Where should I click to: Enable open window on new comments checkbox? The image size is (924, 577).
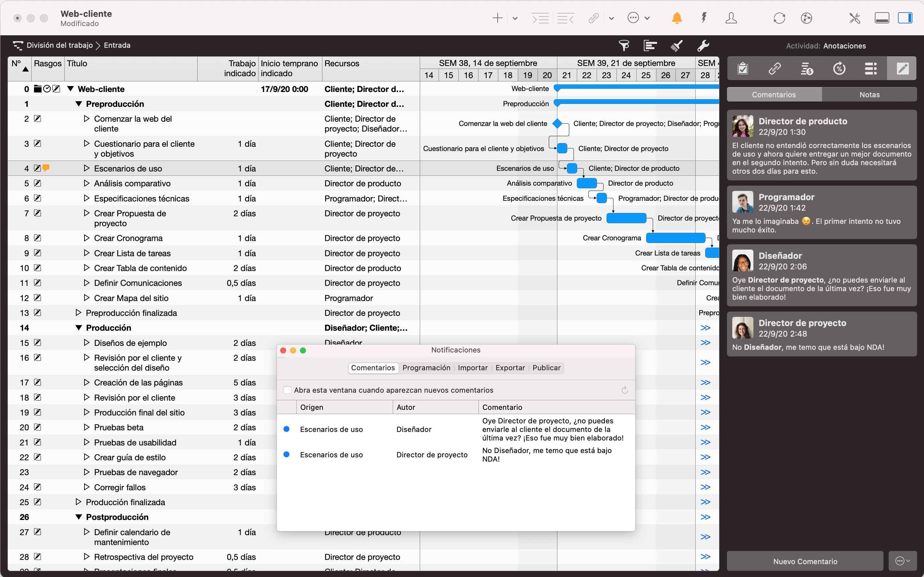pos(287,390)
